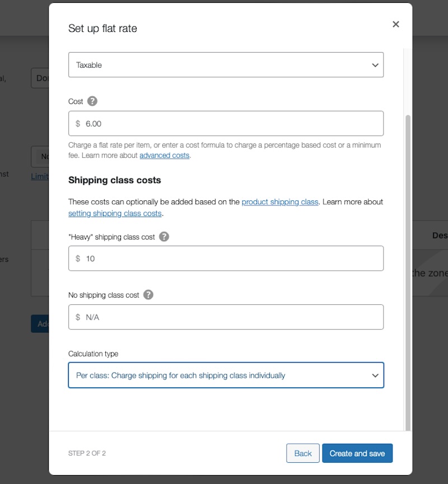The height and width of the screenshot is (484, 448).
Task: Click the Cost input field
Action: pos(226,124)
